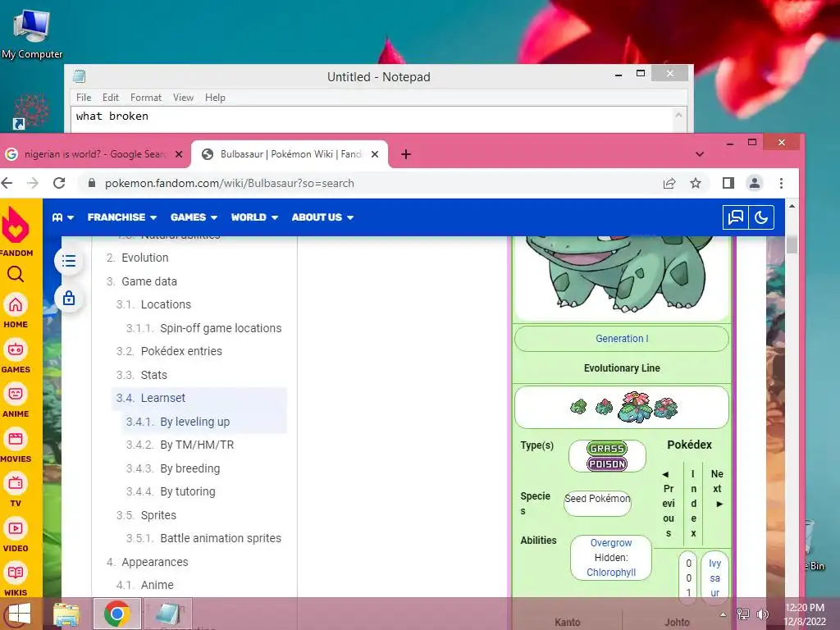Open Chrome side panel icon
The width and height of the screenshot is (840, 630).
[728, 183]
